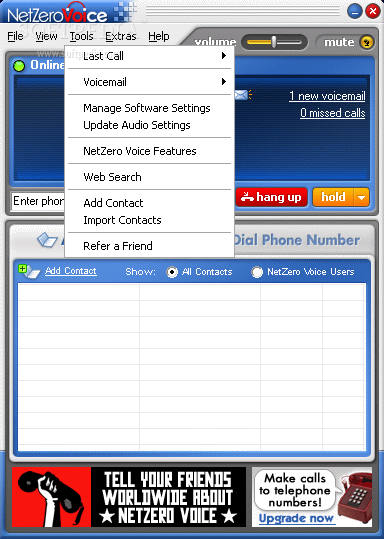Click the NetZero Voice logo
Screen dimensions: 384x539
tap(58, 14)
